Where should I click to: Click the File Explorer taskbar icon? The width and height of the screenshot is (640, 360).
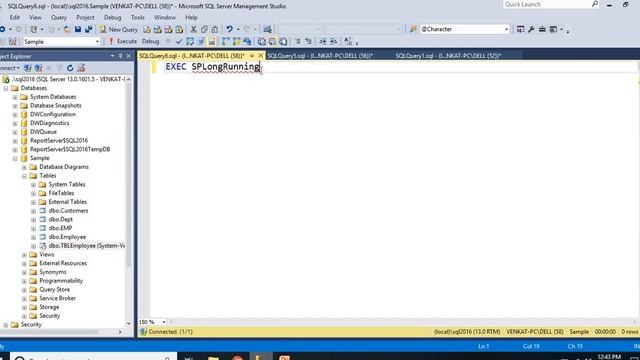click(x=213, y=358)
